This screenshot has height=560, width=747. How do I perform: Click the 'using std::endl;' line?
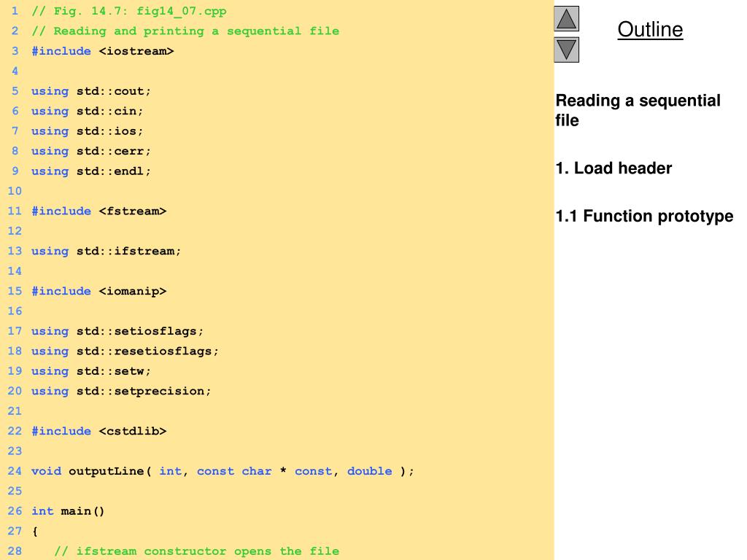tap(91, 171)
